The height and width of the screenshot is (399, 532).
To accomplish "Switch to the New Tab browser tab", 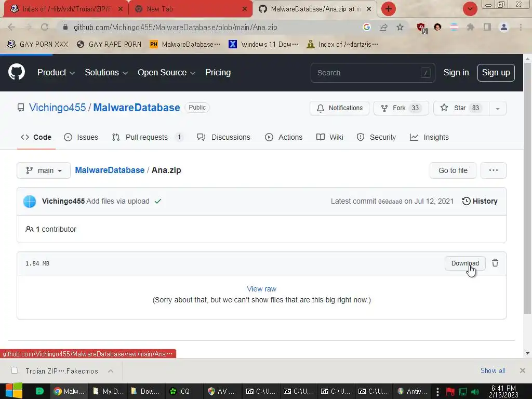I will point(191,9).
